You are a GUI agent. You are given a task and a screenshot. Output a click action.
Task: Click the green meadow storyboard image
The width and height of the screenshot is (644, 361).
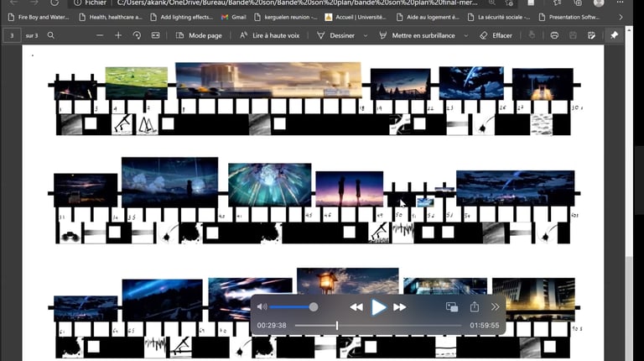(x=137, y=83)
